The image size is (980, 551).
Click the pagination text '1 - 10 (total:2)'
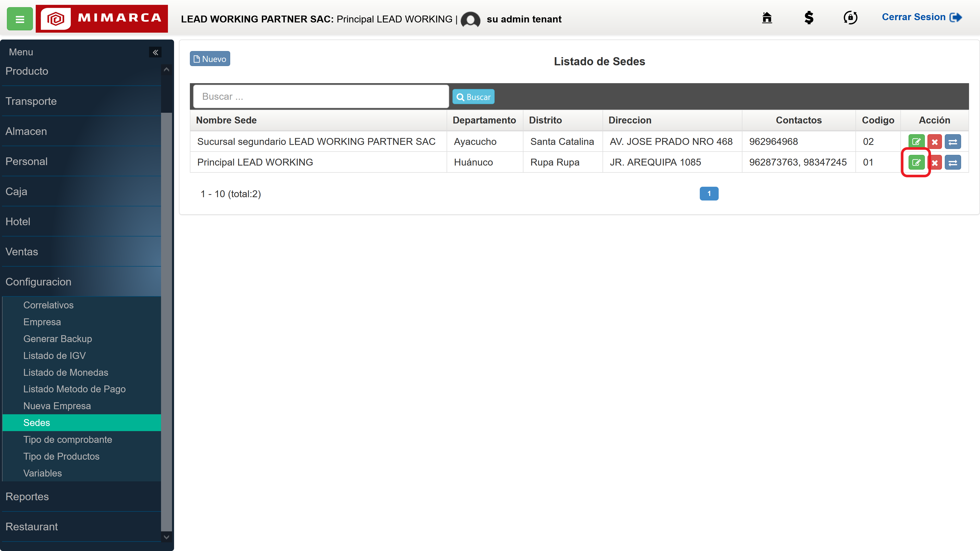[230, 194]
